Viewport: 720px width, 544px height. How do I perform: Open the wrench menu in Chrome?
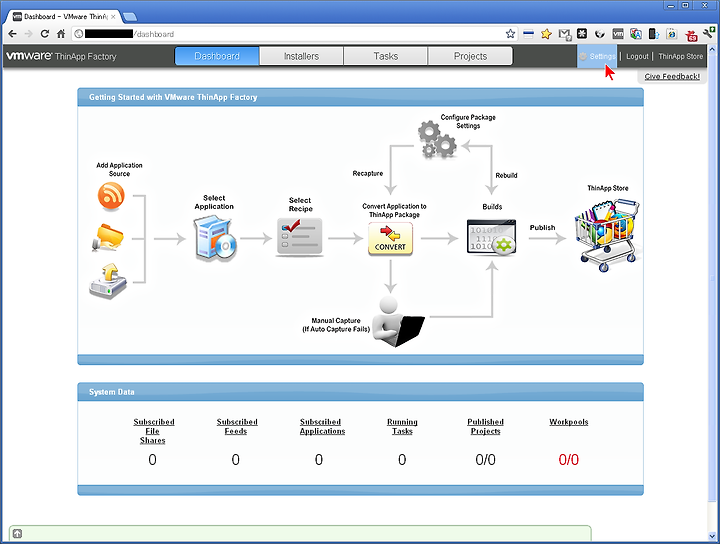coord(709,33)
